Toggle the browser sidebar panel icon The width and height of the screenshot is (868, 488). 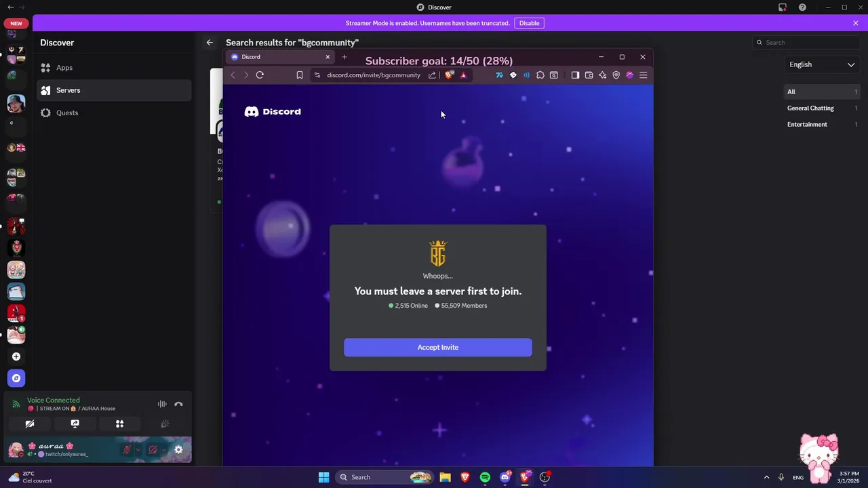coord(575,75)
